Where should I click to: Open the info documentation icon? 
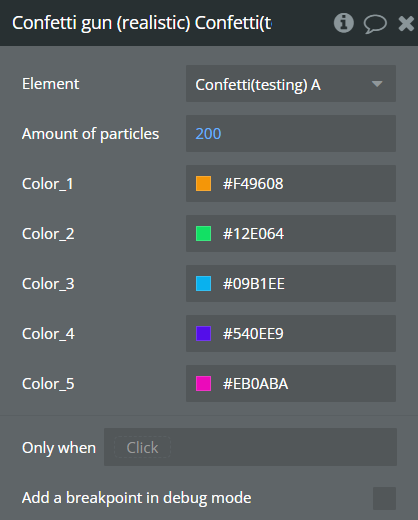(x=344, y=23)
